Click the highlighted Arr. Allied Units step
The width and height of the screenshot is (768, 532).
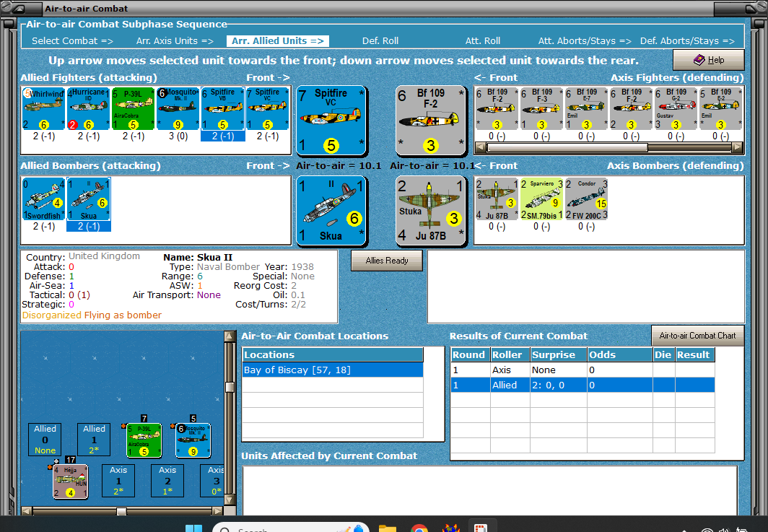point(278,41)
